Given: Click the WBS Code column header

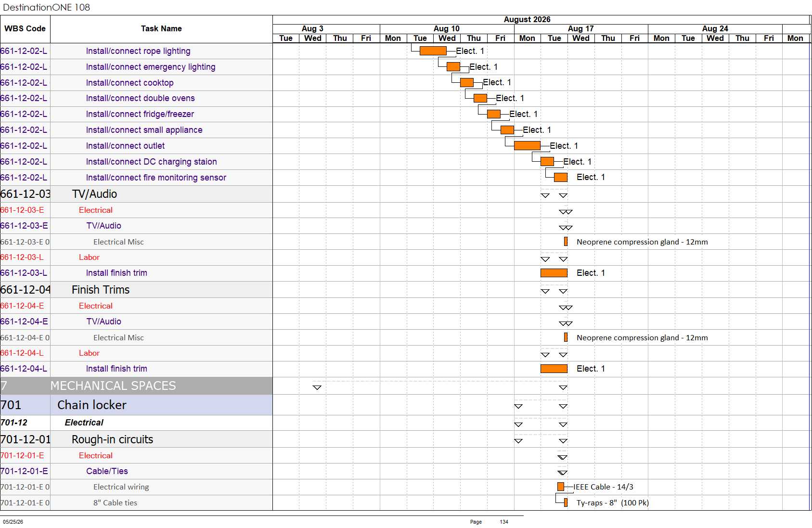Looking at the screenshot, I should pos(25,29).
